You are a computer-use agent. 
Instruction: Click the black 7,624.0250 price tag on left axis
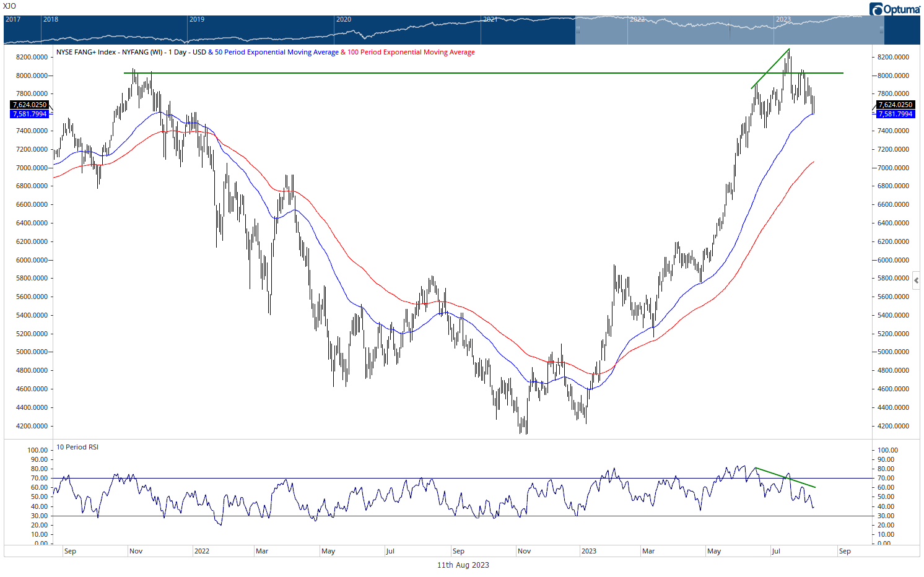[30, 105]
